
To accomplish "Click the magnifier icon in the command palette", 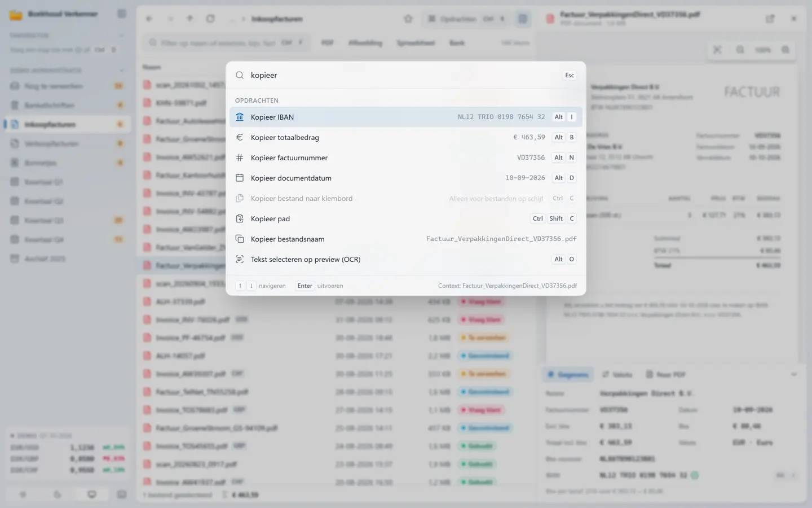I will point(240,75).
